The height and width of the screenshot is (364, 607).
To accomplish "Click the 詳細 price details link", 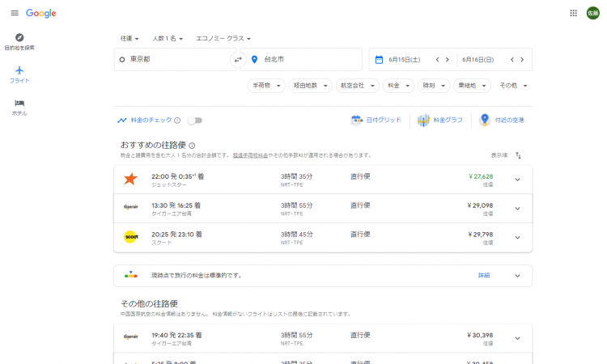I will (x=484, y=275).
